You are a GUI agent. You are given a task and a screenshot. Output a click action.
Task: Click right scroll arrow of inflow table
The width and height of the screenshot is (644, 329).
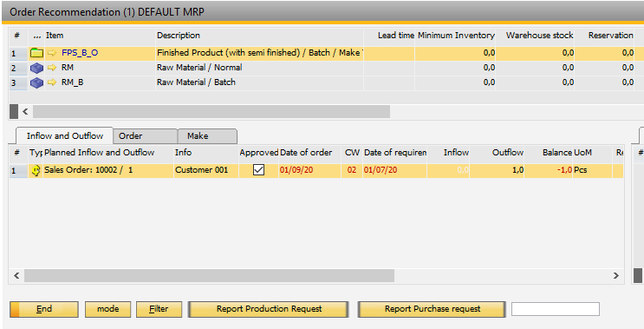click(x=616, y=275)
